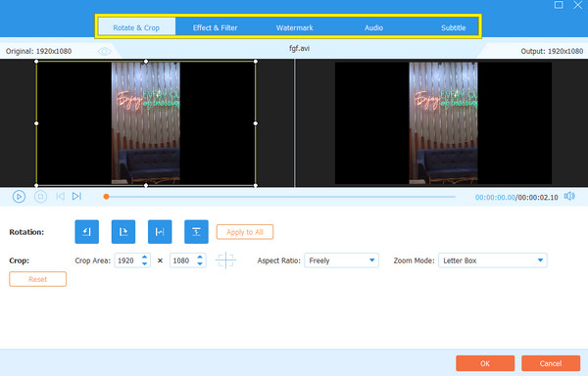This screenshot has width=588, height=376.
Task: Flip video horizontally
Action: pos(160,232)
